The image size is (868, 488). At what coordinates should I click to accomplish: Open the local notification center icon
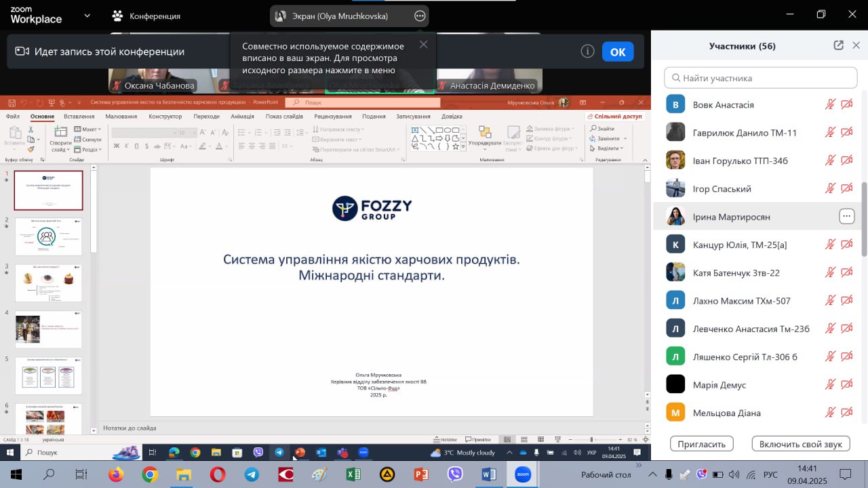(x=845, y=474)
